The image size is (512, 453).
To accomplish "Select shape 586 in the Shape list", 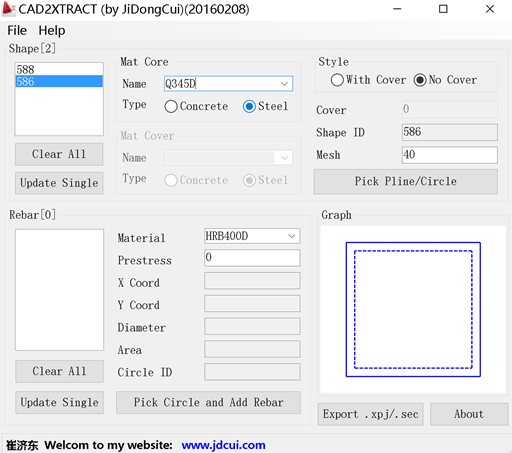I will tap(59, 81).
